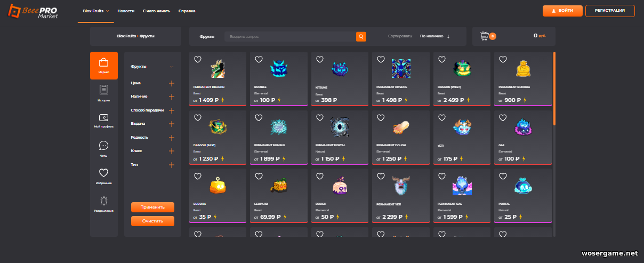Expand the Выдача filter
The height and width of the screenshot is (263, 644).
coord(172,124)
